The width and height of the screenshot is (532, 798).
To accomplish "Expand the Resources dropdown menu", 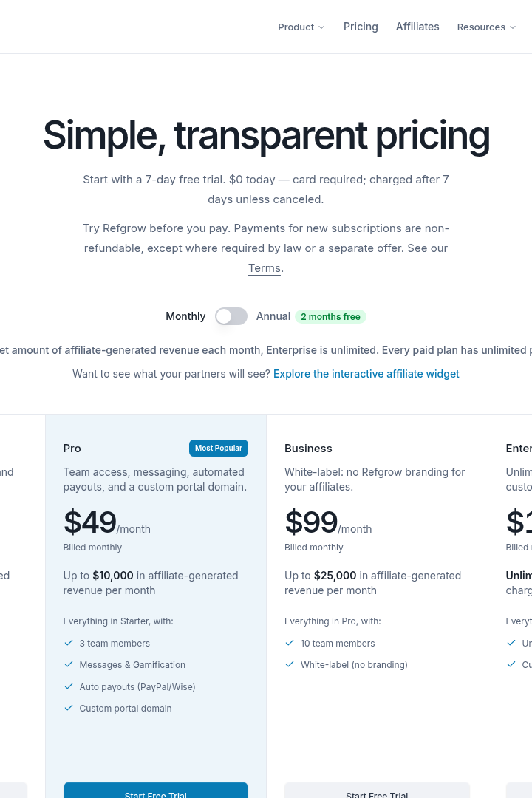I will pyautogui.click(x=486, y=27).
